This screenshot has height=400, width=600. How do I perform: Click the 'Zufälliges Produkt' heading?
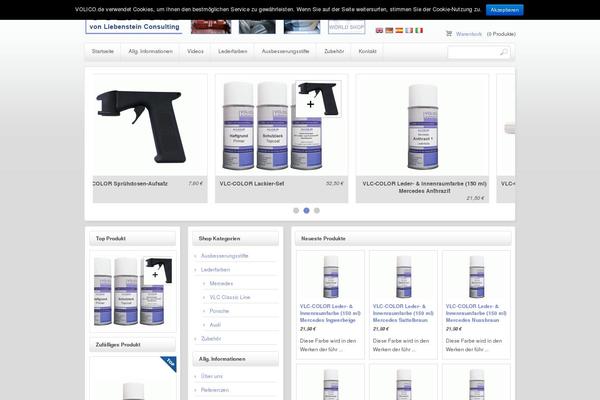point(118,344)
